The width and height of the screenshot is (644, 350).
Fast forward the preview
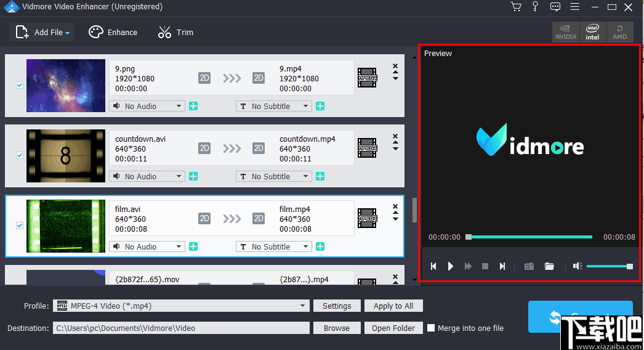tap(468, 267)
